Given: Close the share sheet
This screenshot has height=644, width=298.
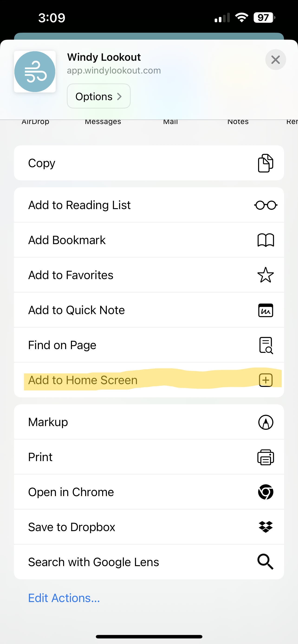Looking at the screenshot, I should (x=275, y=60).
